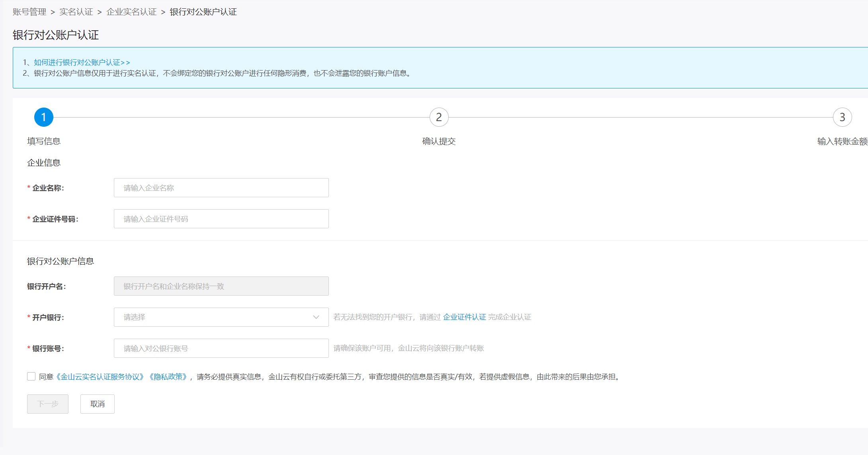Image resolution: width=868 pixels, height=455 pixels.
Task: Click step 2 circle indicator
Action: click(439, 117)
